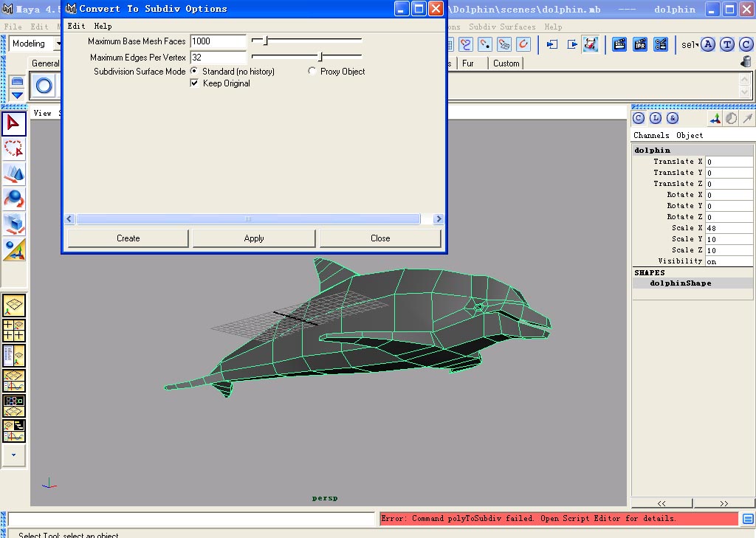This screenshot has height=538, width=756.
Task: Open Object menu in channel box
Action: [690, 136]
